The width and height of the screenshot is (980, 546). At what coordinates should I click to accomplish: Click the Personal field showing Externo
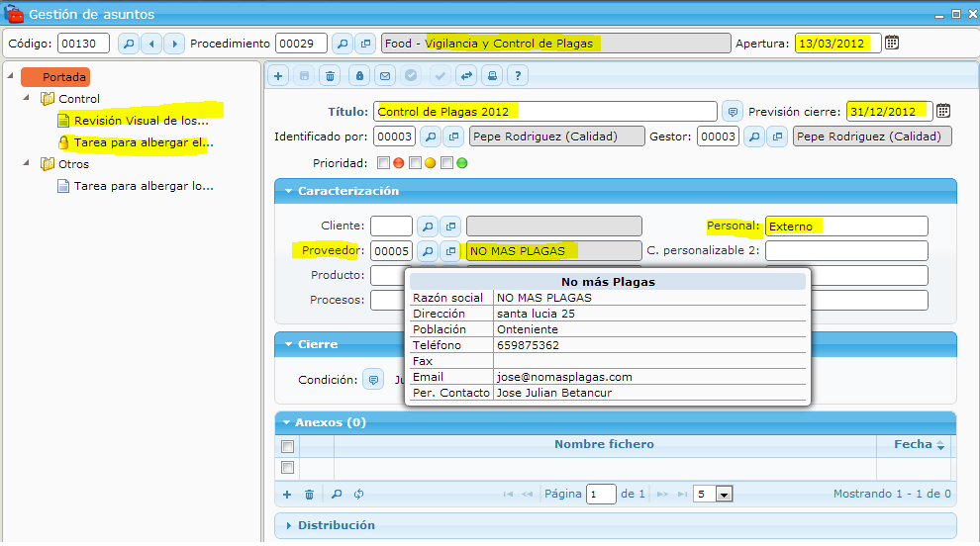(846, 227)
